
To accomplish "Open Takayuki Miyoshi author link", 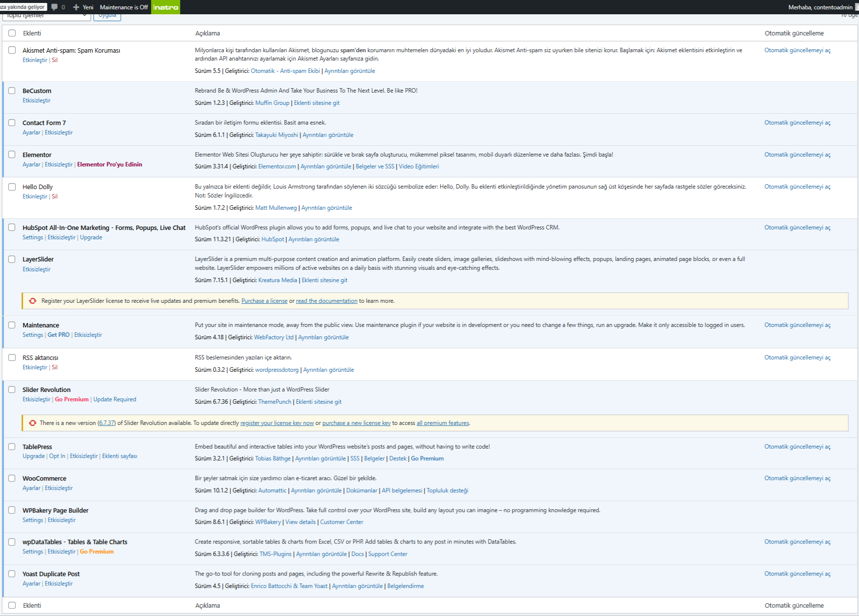I will [x=277, y=135].
